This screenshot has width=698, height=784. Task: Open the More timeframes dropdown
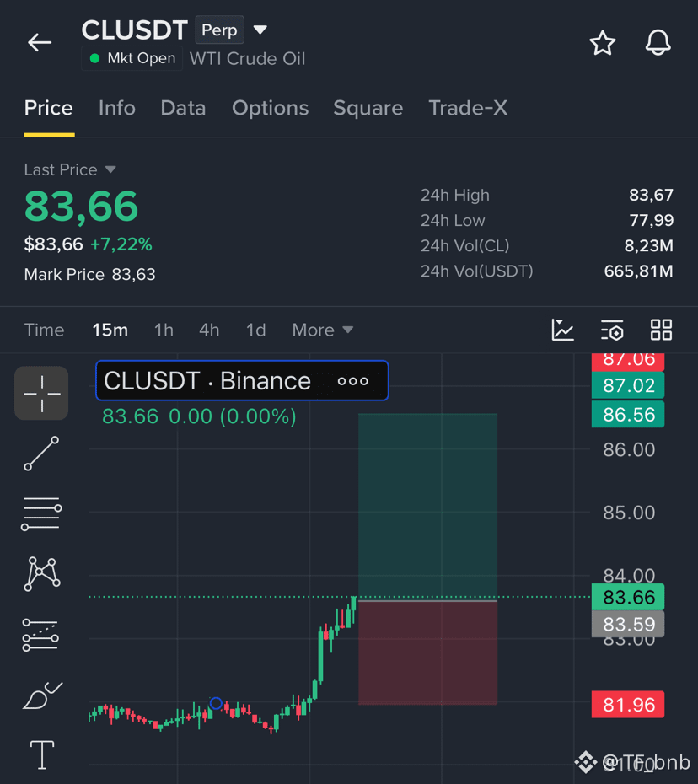click(x=323, y=330)
